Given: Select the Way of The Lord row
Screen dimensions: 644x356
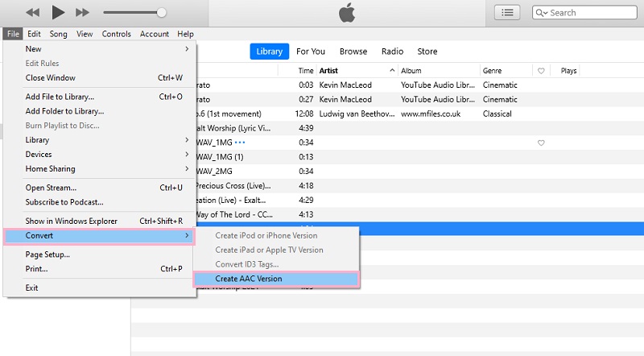Looking at the screenshot, I should [x=420, y=214].
